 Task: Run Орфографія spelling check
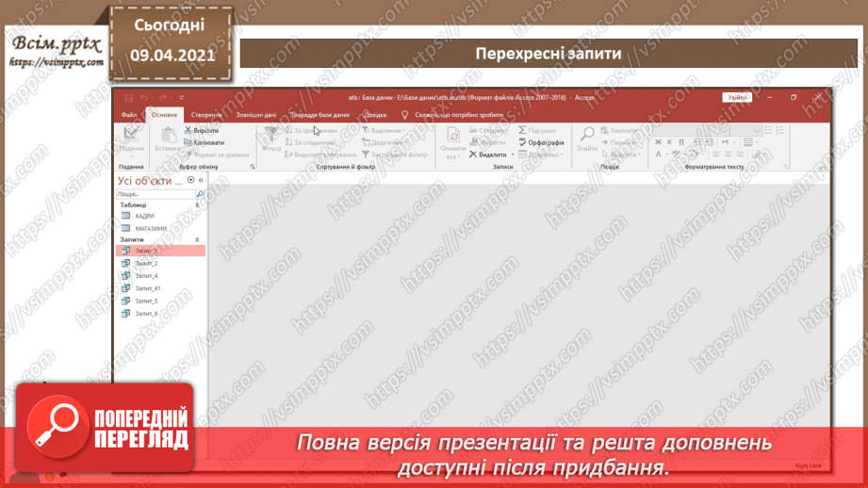pyautogui.click(x=541, y=143)
